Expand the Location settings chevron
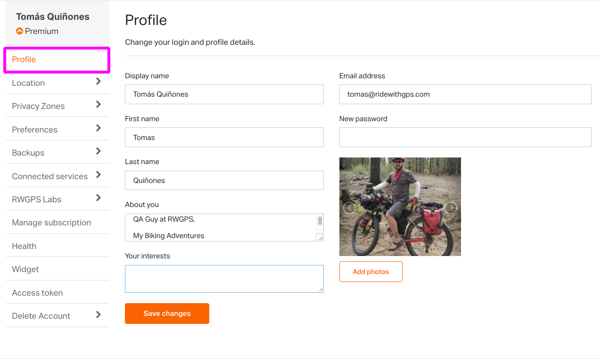This screenshot has width=601, height=364. [x=99, y=82]
